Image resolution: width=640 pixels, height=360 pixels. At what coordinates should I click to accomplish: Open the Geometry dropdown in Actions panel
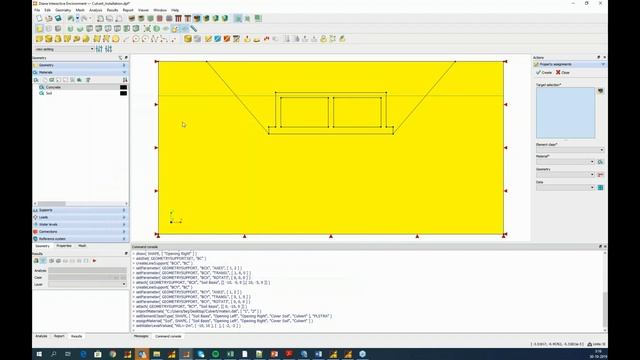click(x=565, y=175)
